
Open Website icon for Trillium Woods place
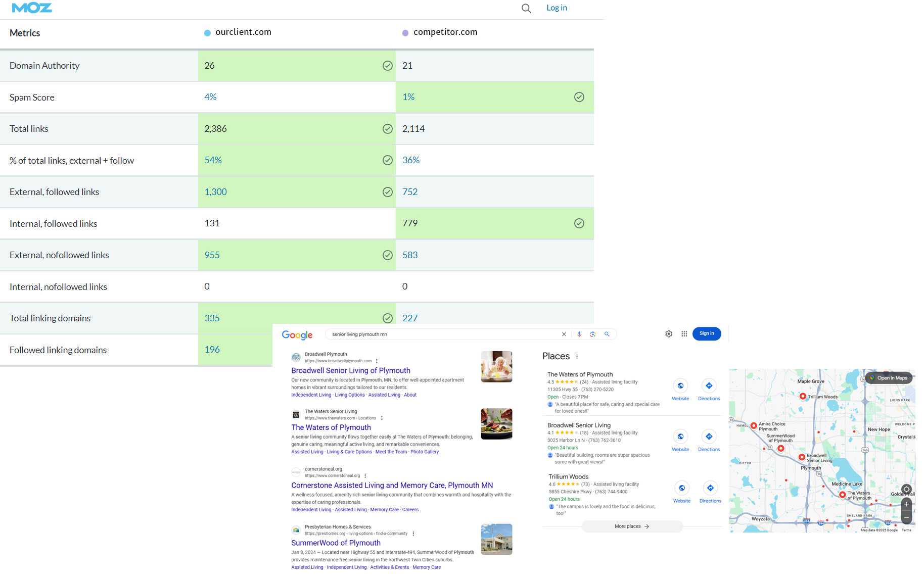pyautogui.click(x=682, y=488)
